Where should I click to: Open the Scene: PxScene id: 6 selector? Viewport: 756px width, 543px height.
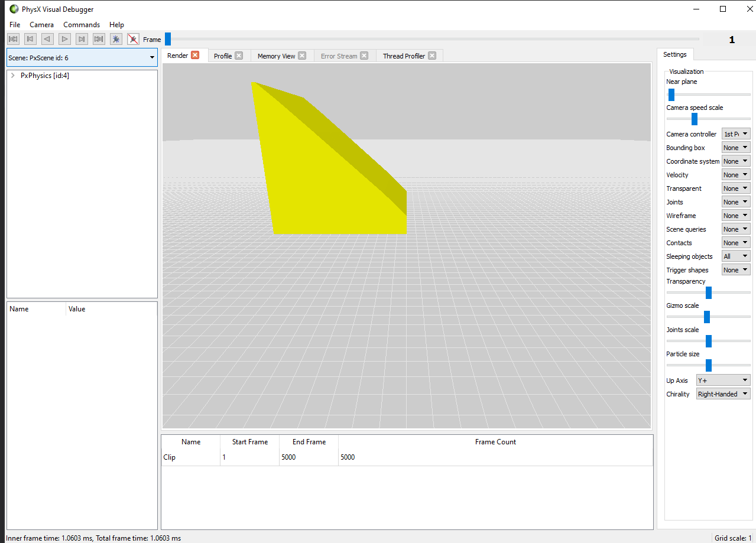click(x=82, y=57)
